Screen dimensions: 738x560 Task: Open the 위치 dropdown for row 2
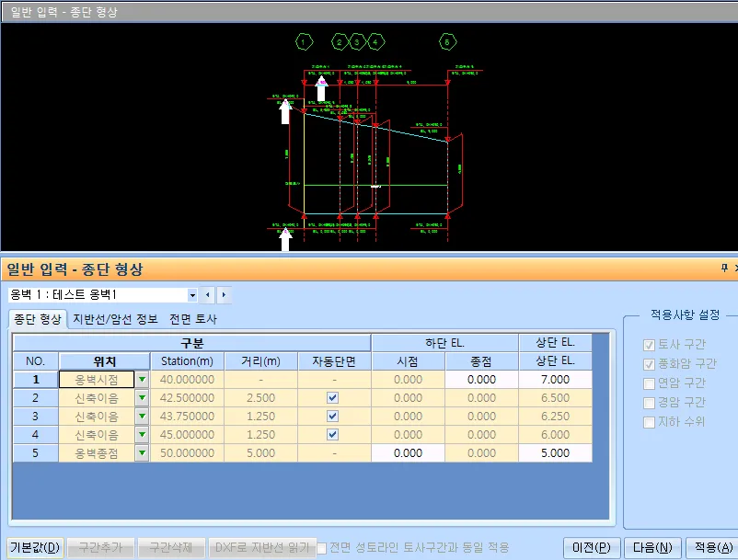click(142, 398)
